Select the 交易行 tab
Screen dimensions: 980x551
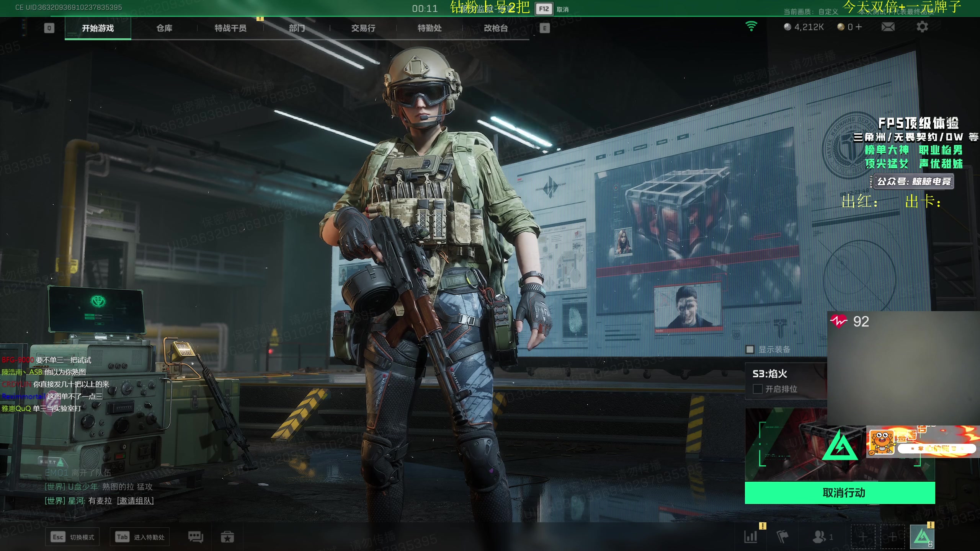coord(363,28)
